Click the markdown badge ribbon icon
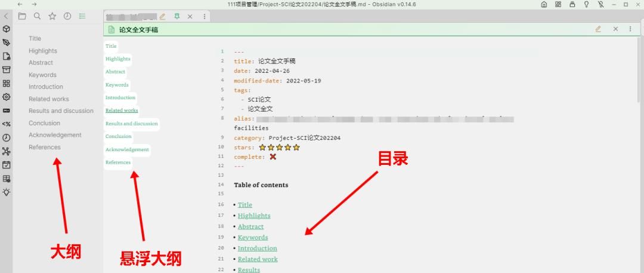Viewport: 644px width, 273px height. coord(6,111)
